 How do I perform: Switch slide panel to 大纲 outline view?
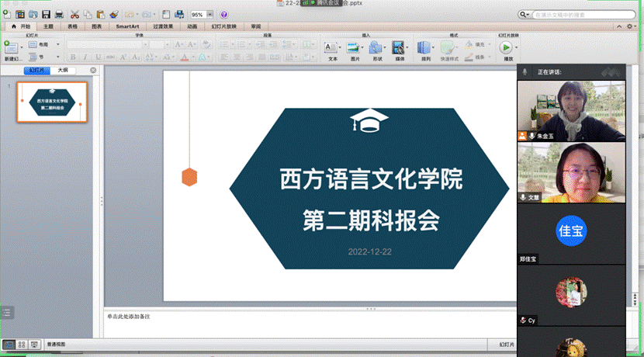[62, 70]
